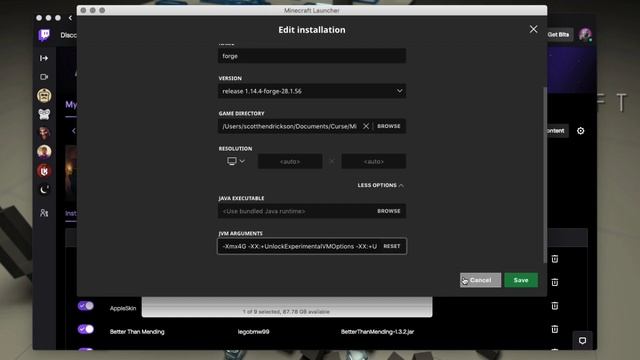The image size is (640, 360).
Task: Open the red shield server icon
Action: [x=44, y=171]
